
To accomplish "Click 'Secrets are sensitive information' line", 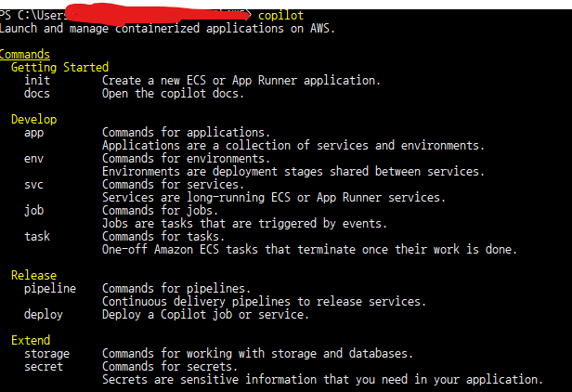I will (x=322, y=380).
